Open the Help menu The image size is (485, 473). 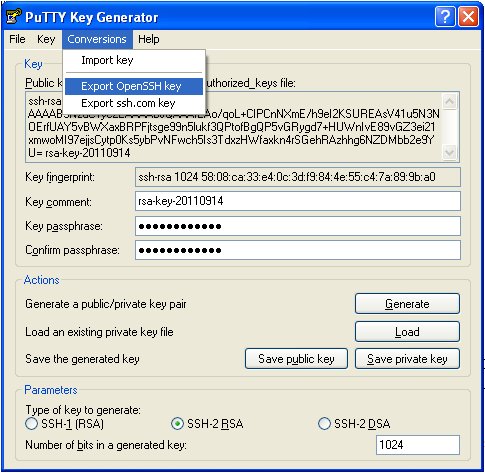click(149, 39)
